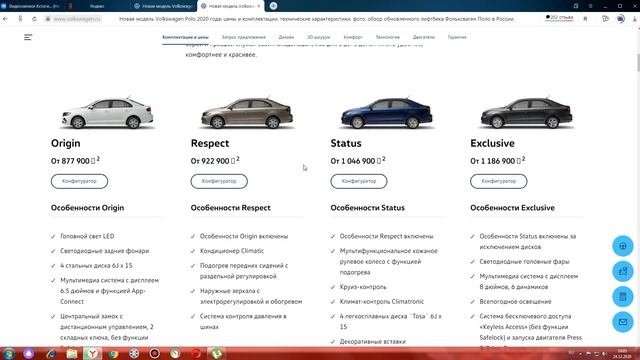Click the red record-circle taskbar icon
Image resolution: width=640 pixels, height=360 pixels.
point(155,353)
